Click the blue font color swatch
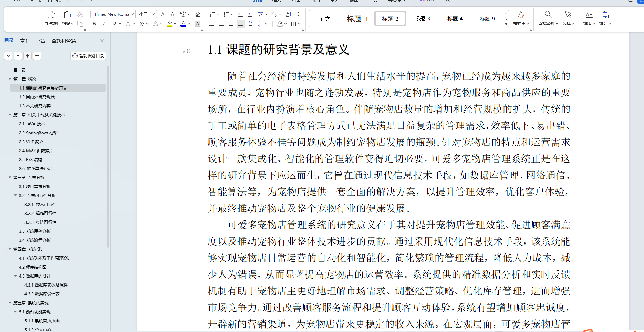 click(x=183, y=24)
